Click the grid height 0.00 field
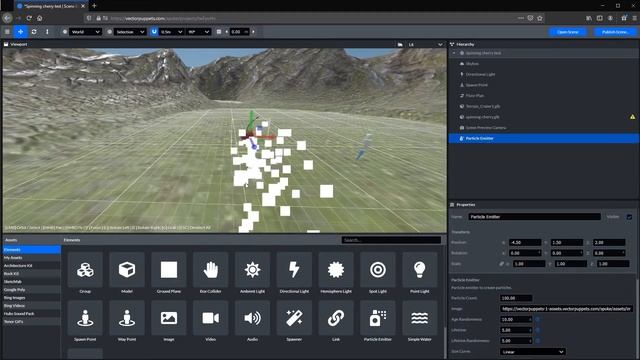The height and width of the screenshot is (360, 640). (240, 32)
